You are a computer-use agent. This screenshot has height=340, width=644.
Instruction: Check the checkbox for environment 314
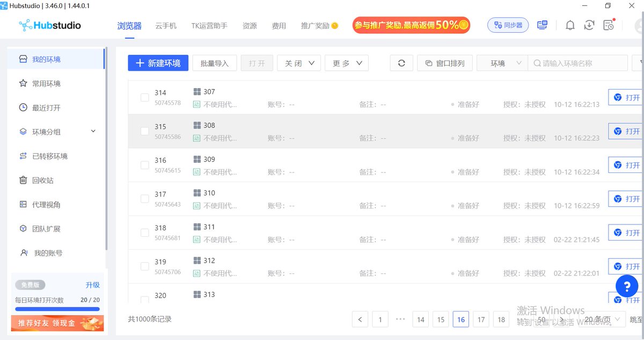[144, 97]
